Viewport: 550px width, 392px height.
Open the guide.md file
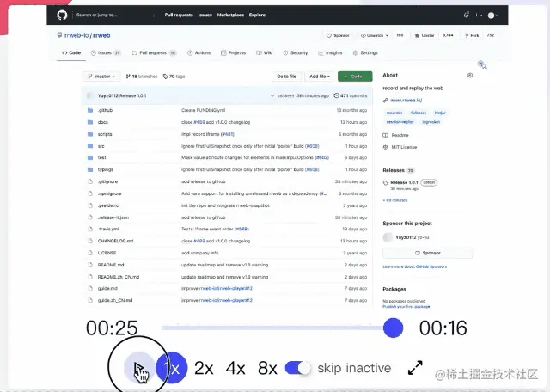coord(107,289)
